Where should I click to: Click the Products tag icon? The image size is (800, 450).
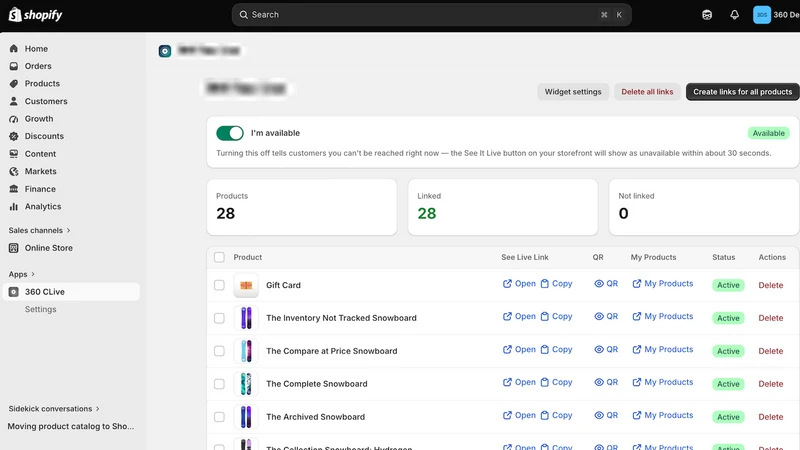coord(14,83)
